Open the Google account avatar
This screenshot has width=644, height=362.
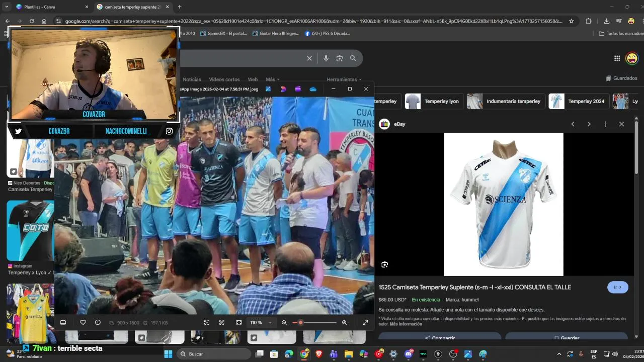(x=632, y=58)
